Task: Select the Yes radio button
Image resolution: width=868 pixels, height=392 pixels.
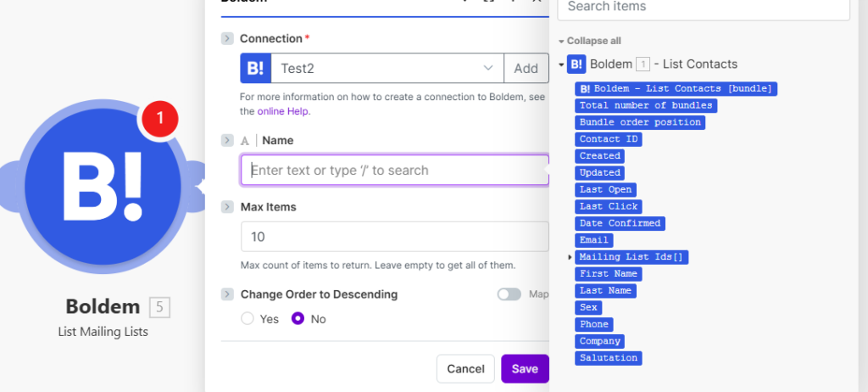Action: 248,319
